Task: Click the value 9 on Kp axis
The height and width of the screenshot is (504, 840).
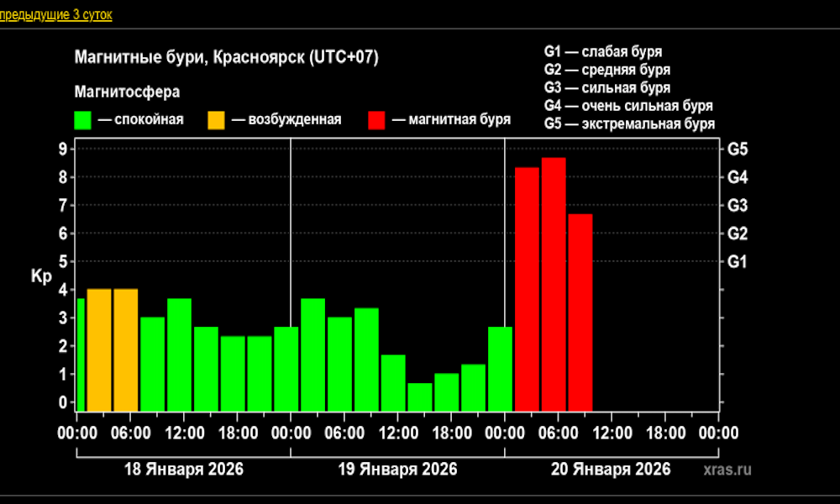Action: click(62, 150)
